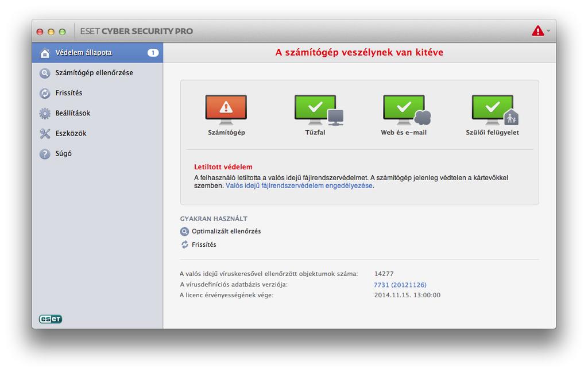Click the Valós idejű fájlrendszervédelem engedélyezése link
Viewport: 588px width, 373px height.
299,185
